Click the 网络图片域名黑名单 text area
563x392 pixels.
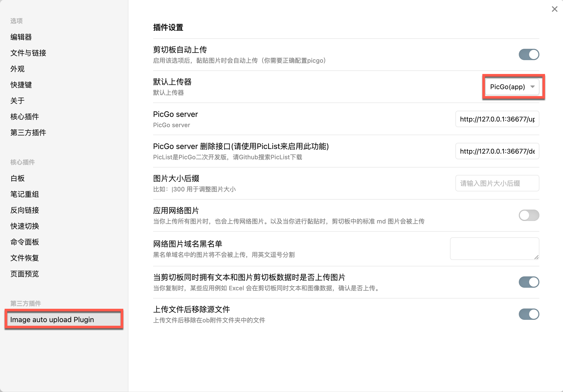(494, 249)
